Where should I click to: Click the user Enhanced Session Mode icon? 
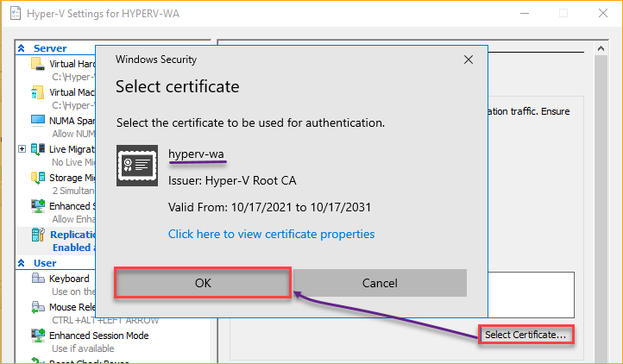pyautogui.click(x=38, y=336)
